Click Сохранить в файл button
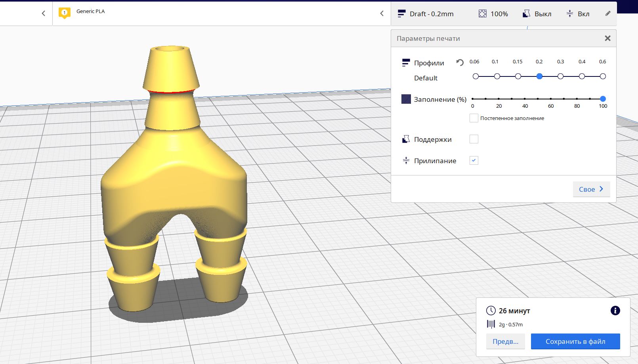Screen dimensions: 638x364 [x=575, y=341]
